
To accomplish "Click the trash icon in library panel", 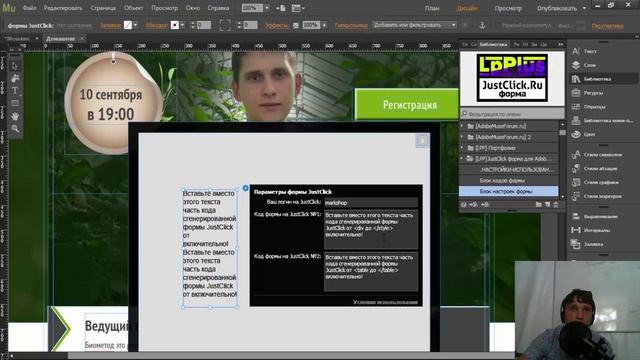I will pyautogui.click(x=556, y=204).
